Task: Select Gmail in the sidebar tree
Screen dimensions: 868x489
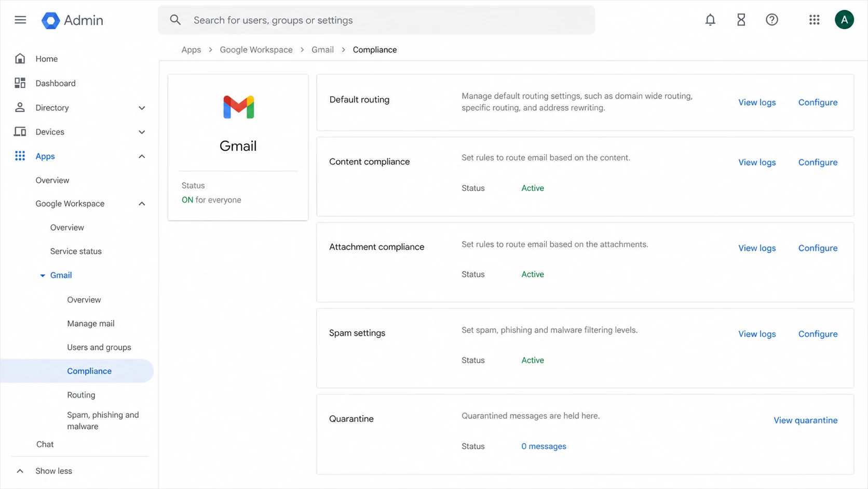Action: coord(61,275)
